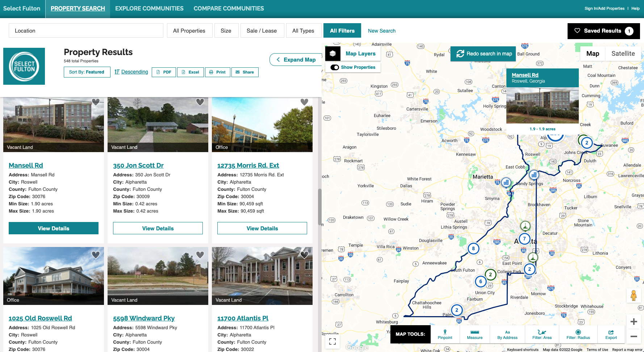
Task: Open the All Properties dropdown
Action: pyautogui.click(x=189, y=31)
